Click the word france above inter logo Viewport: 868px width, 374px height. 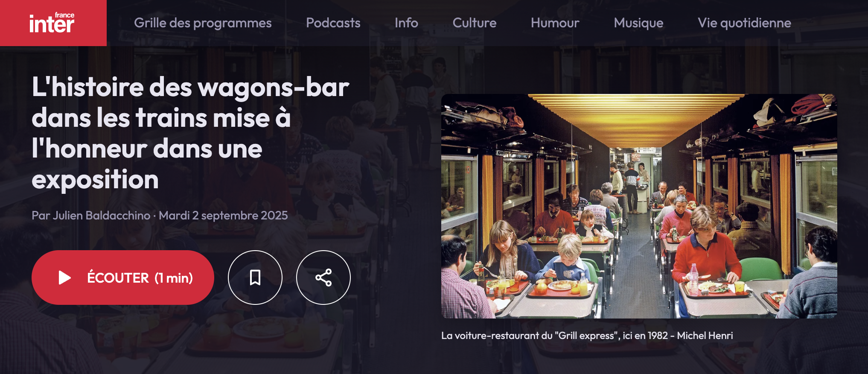64,15
